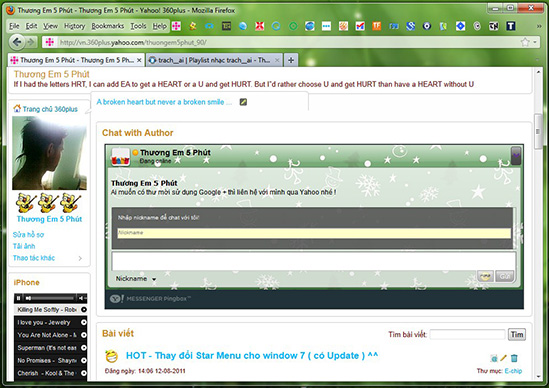This screenshot has width=549, height=388.
Task: Open the emoticon picker in Pingbox
Action: click(485, 276)
